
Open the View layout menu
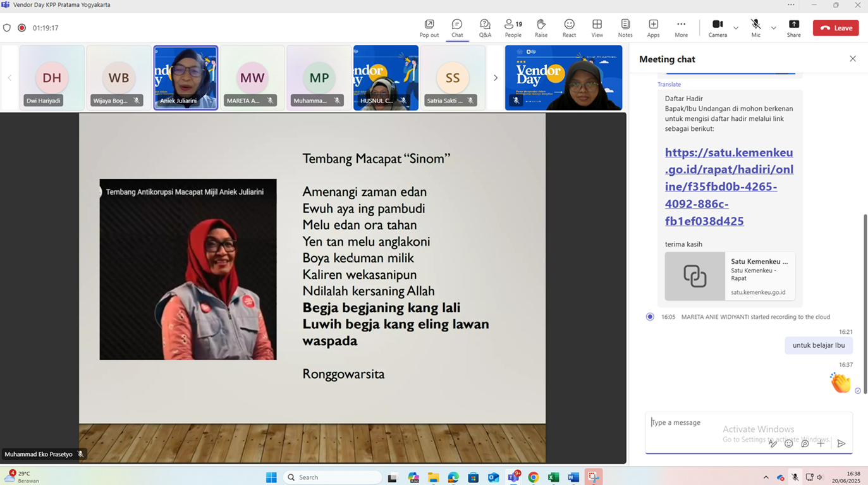point(597,27)
